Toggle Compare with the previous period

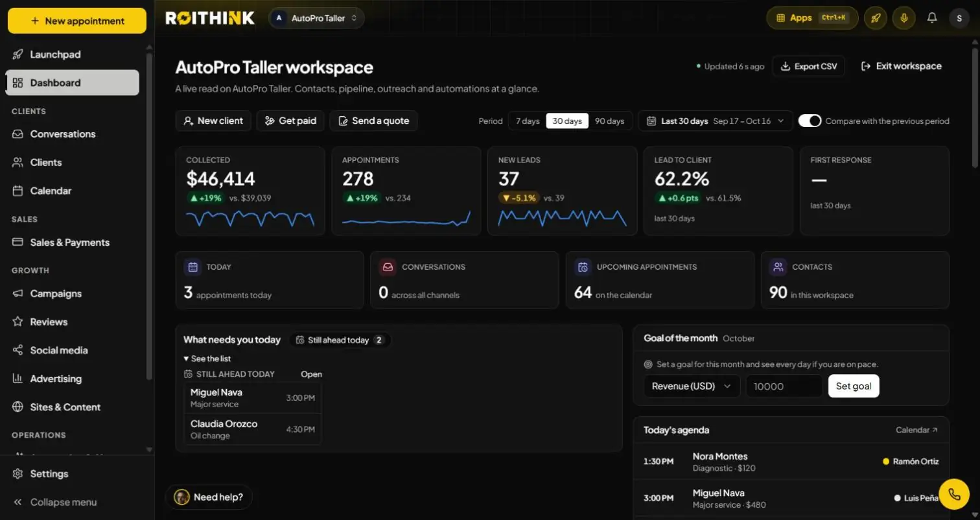pyautogui.click(x=810, y=121)
